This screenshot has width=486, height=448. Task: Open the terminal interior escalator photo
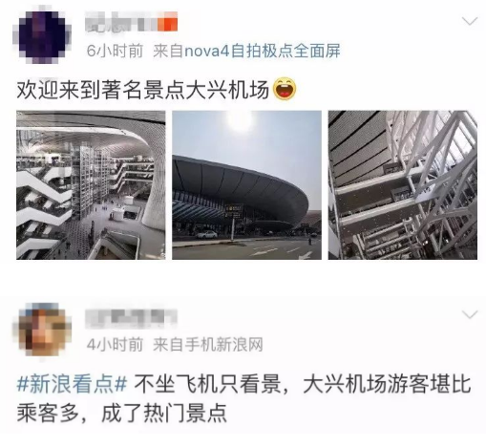tap(91, 185)
